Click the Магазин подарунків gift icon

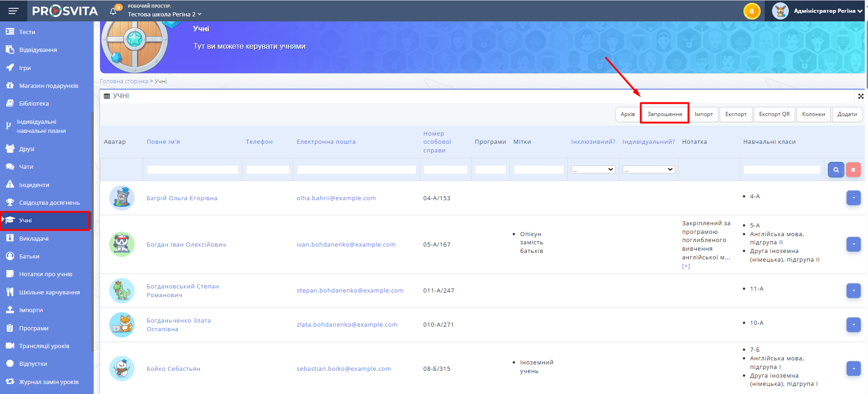click(x=10, y=86)
